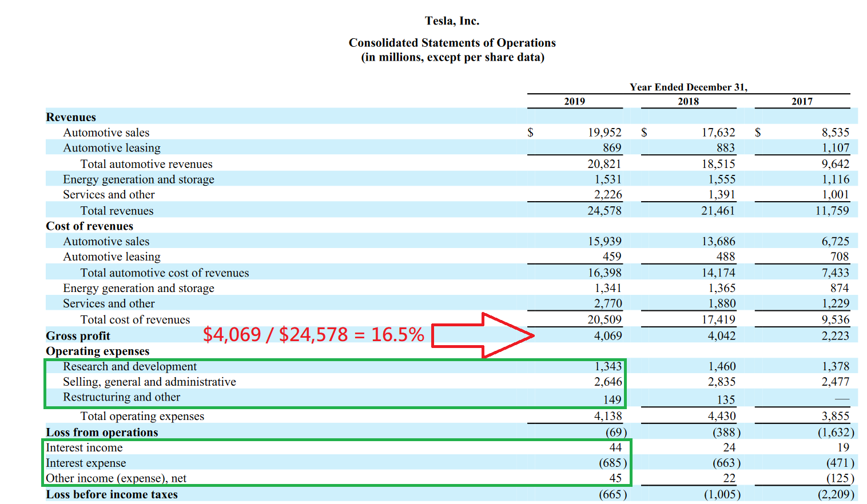Click 2018 SG&A expense 2,835
Image resolution: width=867 pixels, height=504 pixels.
click(x=722, y=382)
